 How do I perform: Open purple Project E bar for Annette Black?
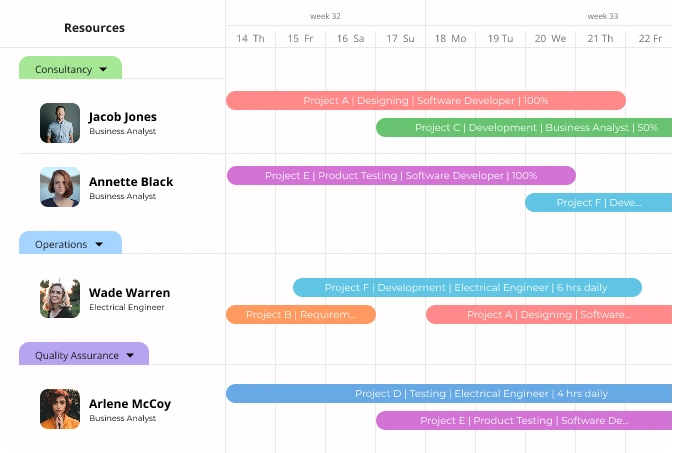point(400,176)
